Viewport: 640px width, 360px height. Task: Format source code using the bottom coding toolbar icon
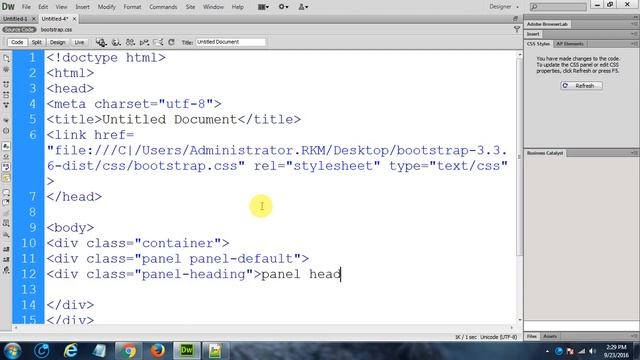pyautogui.click(x=6, y=270)
